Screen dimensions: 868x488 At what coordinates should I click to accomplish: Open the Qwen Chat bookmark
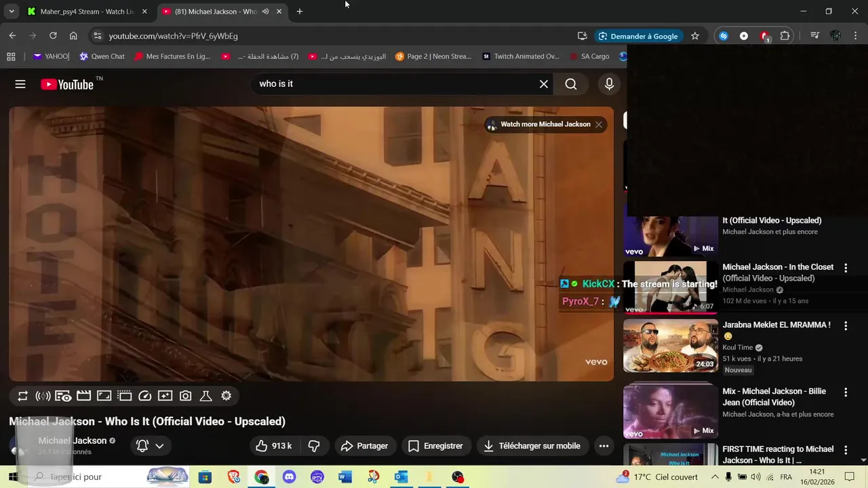click(x=102, y=56)
